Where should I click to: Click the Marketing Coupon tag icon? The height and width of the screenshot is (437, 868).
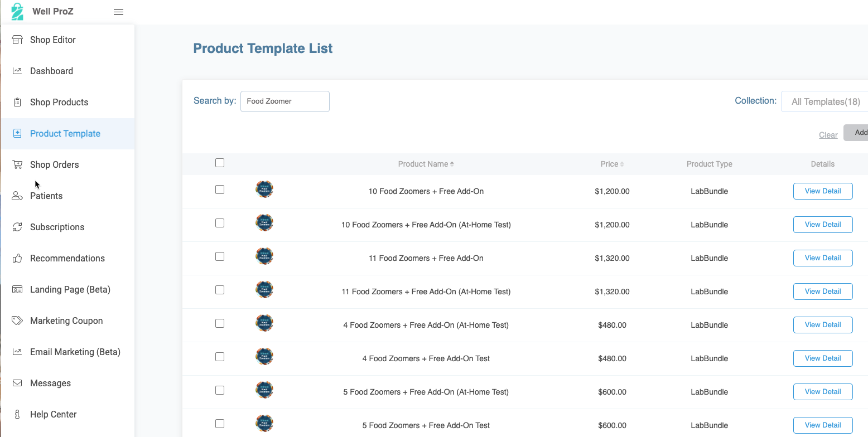click(x=17, y=321)
